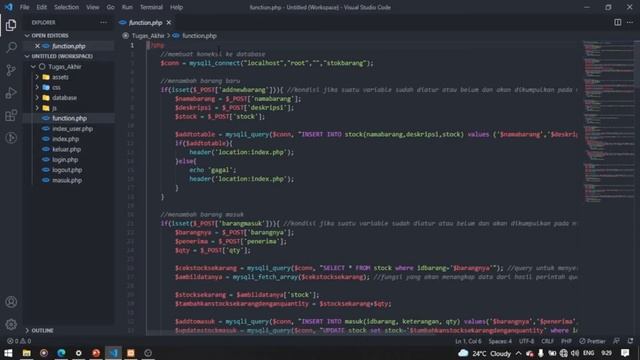
Task: Click the volume icon in system tray
Action: point(575,353)
